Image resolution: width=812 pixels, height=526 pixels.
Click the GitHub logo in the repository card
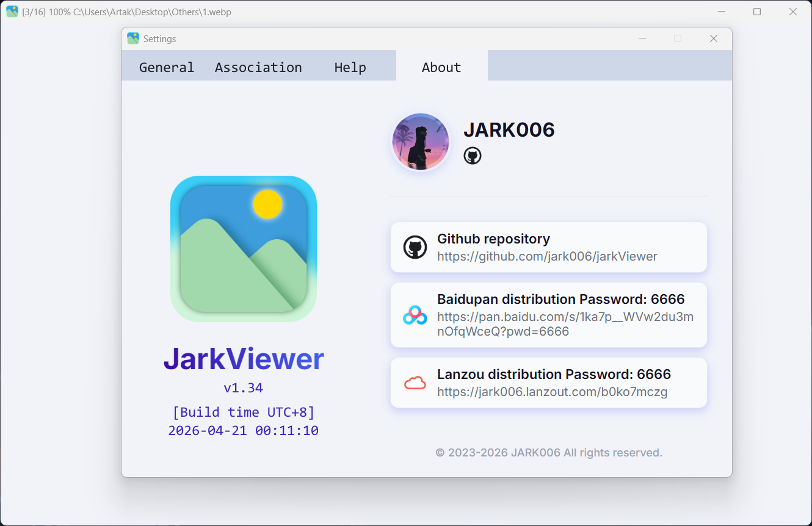(x=415, y=247)
